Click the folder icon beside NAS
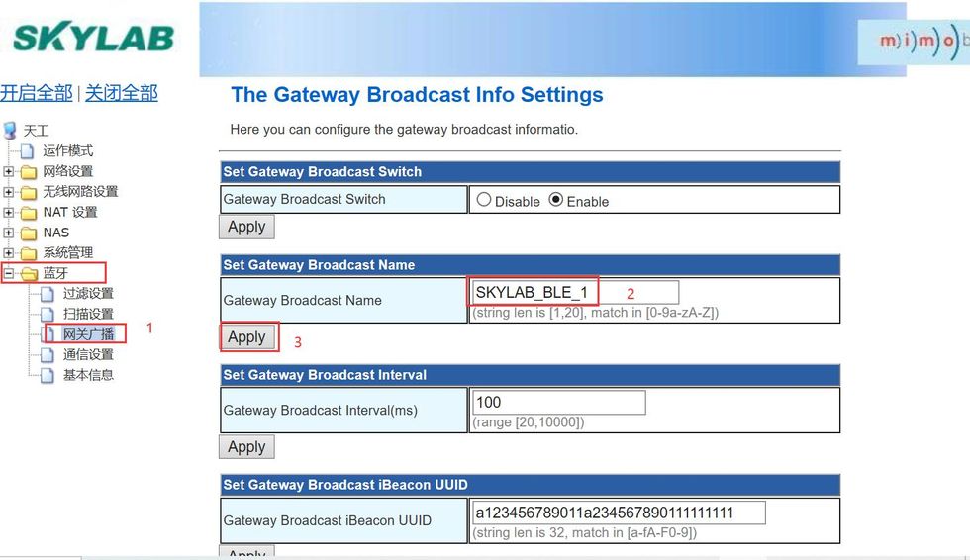970x560 pixels. click(28, 233)
